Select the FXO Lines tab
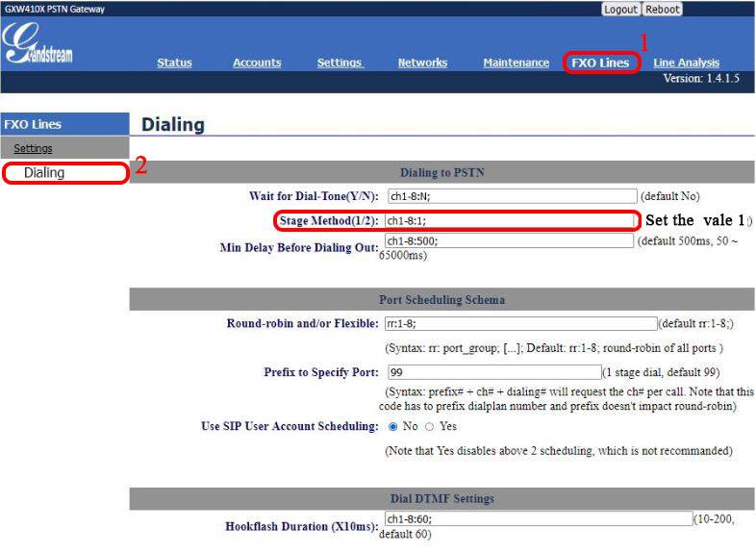Viewport: 756px width, 554px height. [x=600, y=63]
